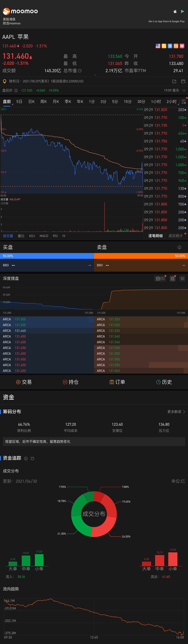188x644 pixels.
Task: Click the share icon on dividend row
Action: coord(174,81)
